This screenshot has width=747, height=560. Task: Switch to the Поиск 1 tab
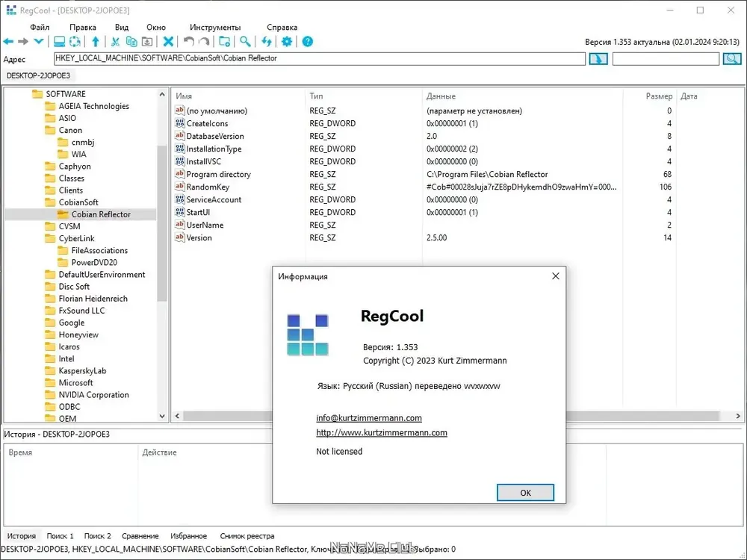60,536
